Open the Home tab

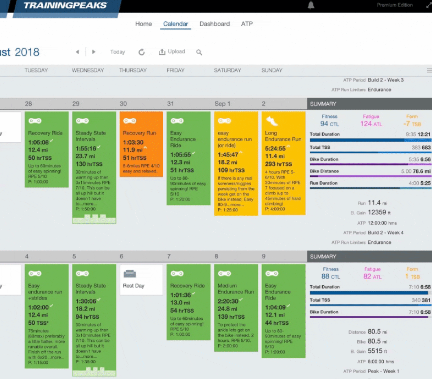(144, 24)
